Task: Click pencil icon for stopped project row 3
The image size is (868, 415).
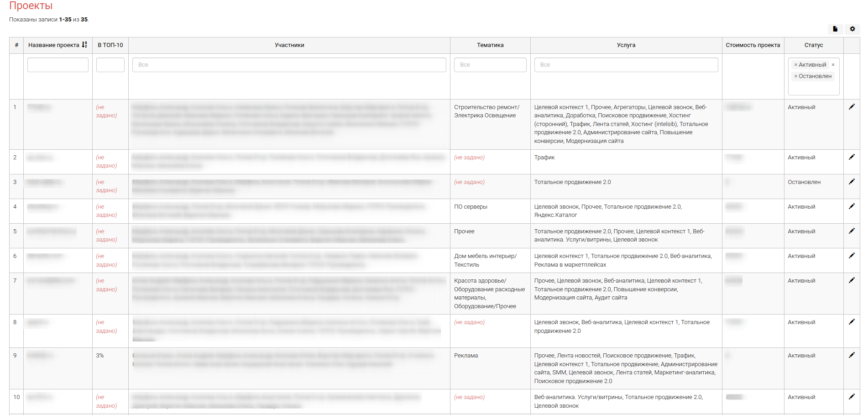Action: tap(852, 182)
